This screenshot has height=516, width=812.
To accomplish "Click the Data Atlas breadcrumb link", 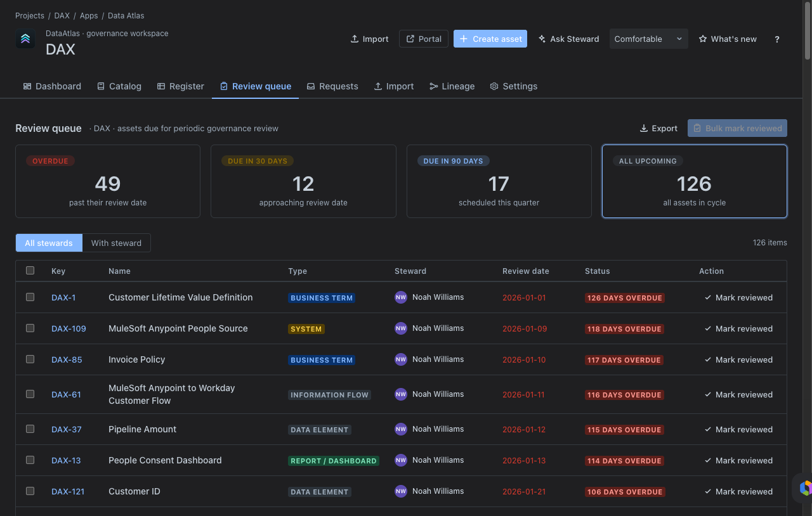I will point(126,16).
